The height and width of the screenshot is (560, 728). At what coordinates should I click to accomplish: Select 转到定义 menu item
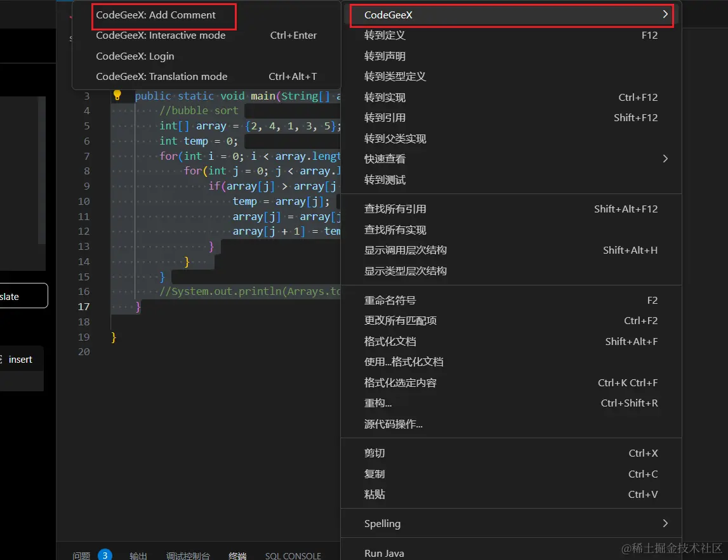511,36
